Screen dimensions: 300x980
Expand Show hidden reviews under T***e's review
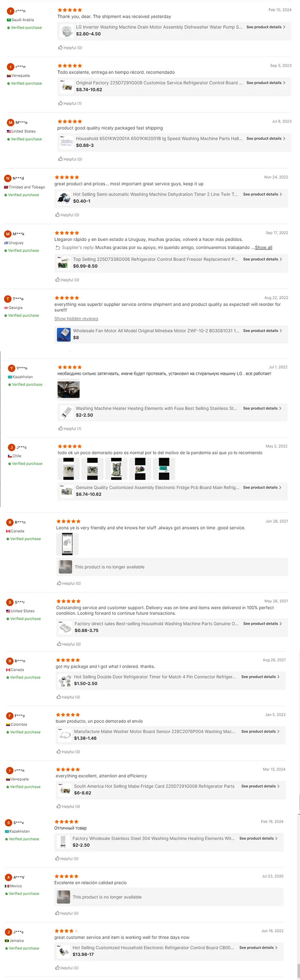coord(76,318)
